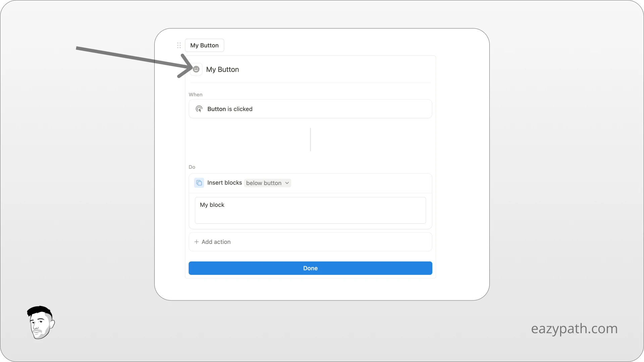
Task: Rename the button in the title field
Action: pos(223,69)
